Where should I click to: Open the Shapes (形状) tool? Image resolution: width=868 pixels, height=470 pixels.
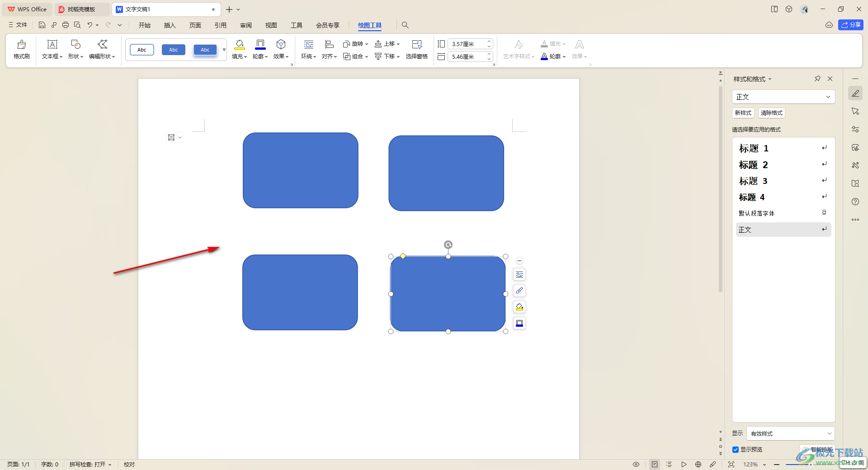point(75,44)
